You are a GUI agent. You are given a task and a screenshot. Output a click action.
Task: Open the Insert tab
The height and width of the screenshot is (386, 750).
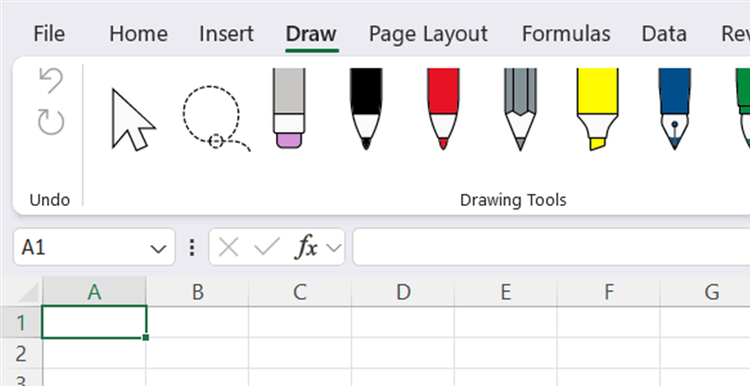tap(226, 34)
